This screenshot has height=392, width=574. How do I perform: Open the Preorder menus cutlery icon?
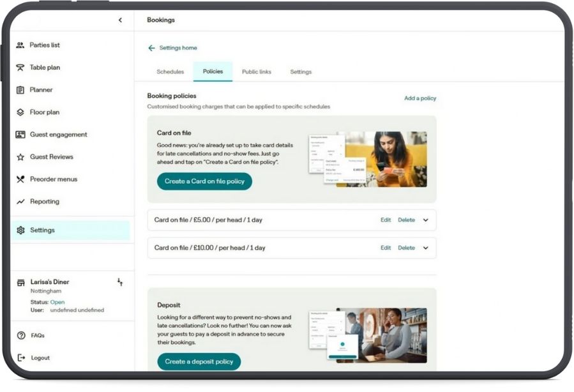[x=20, y=179]
